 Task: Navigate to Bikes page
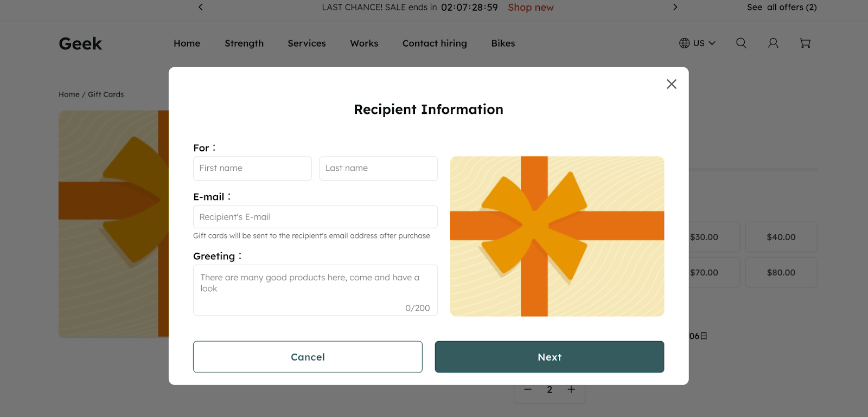tap(503, 43)
